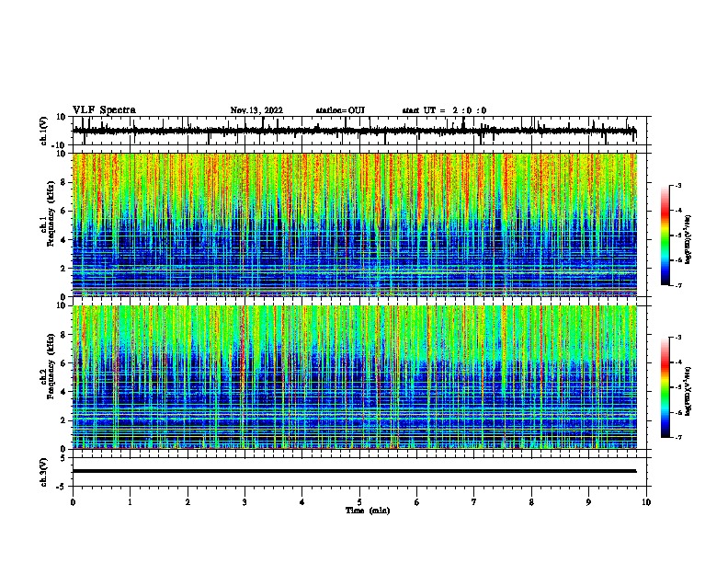The image size is (728, 563).
Task: Click time axis tick label '0'
Action: [73, 502]
